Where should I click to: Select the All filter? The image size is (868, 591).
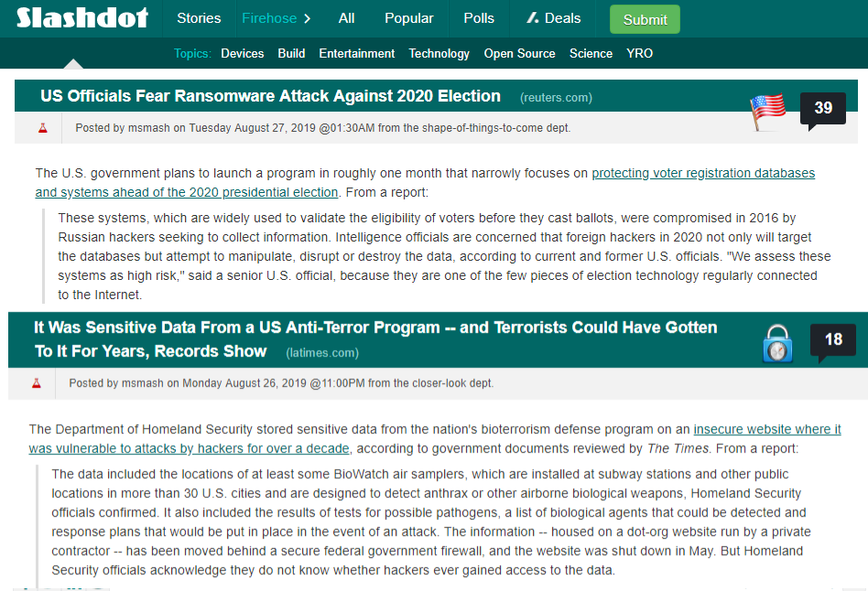(x=346, y=18)
